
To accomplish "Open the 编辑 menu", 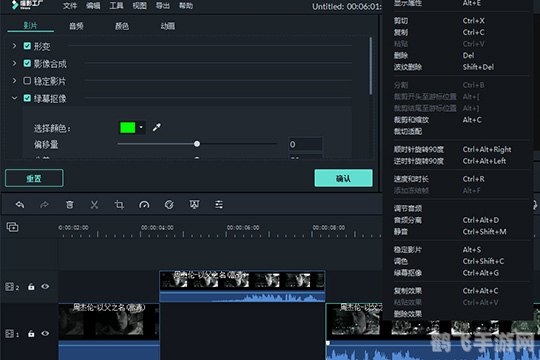I will (x=93, y=6).
